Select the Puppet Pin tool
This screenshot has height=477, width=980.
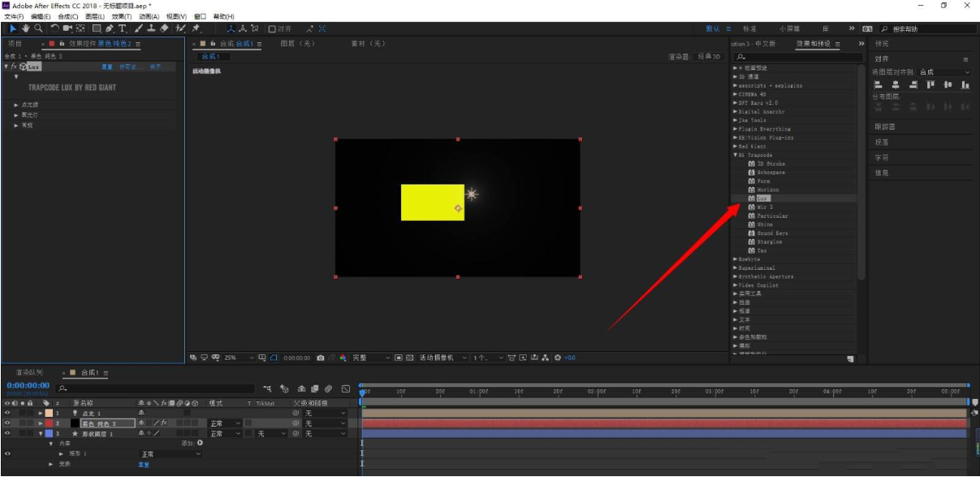click(x=196, y=28)
